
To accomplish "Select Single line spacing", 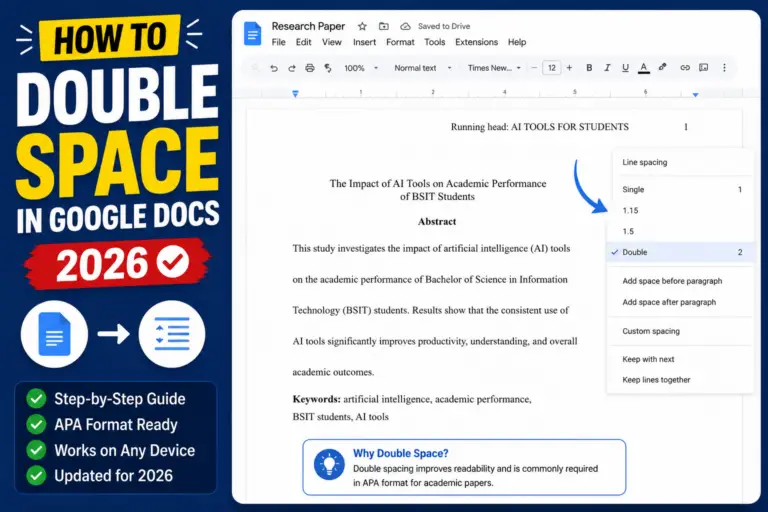I will [x=680, y=190].
